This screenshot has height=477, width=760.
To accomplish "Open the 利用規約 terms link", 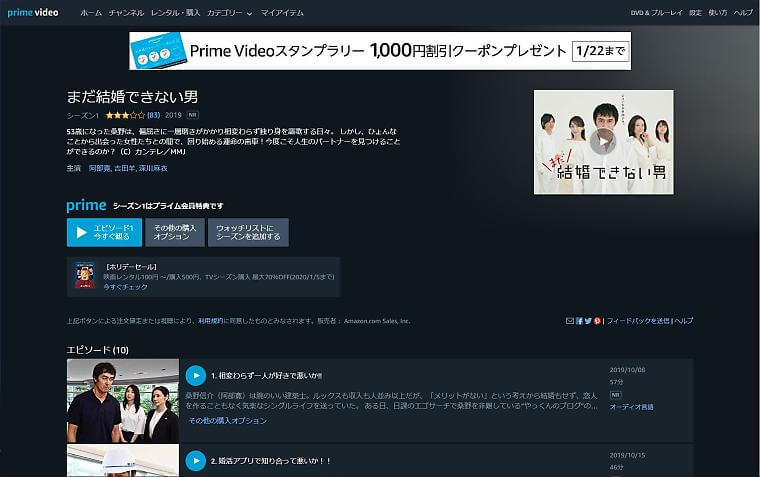I will (211, 321).
